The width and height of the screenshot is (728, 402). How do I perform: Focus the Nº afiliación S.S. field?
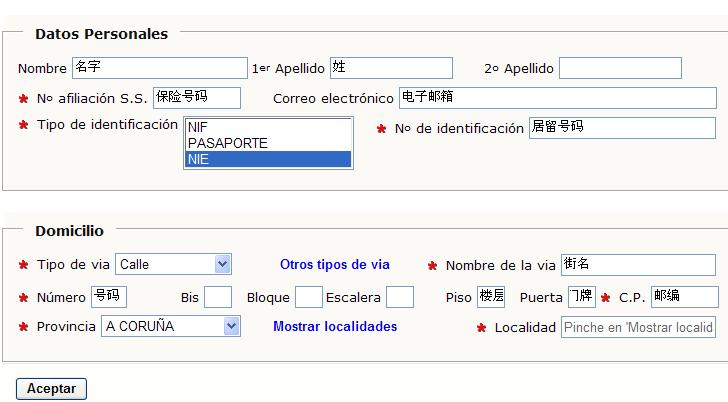[196, 98]
